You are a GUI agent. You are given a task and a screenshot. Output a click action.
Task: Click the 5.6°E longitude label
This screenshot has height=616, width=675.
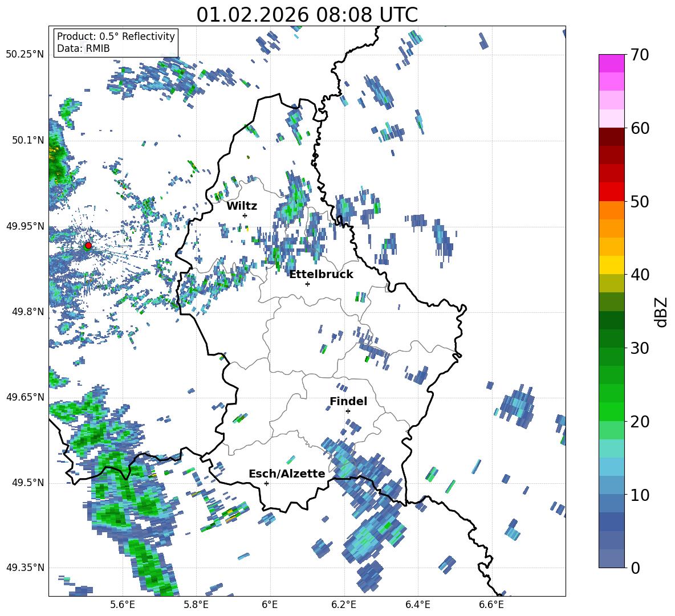pos(123,605)
